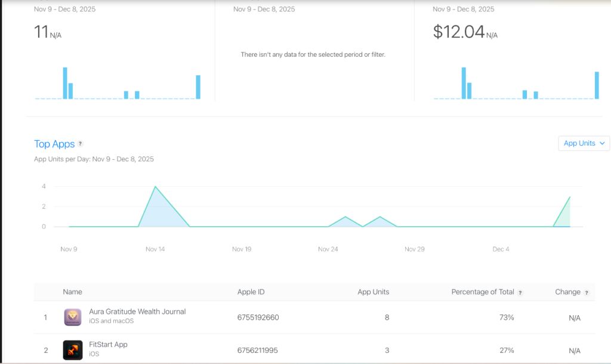Click the Aura Gratitude Wealth Journal app icon

pos(73,317)
